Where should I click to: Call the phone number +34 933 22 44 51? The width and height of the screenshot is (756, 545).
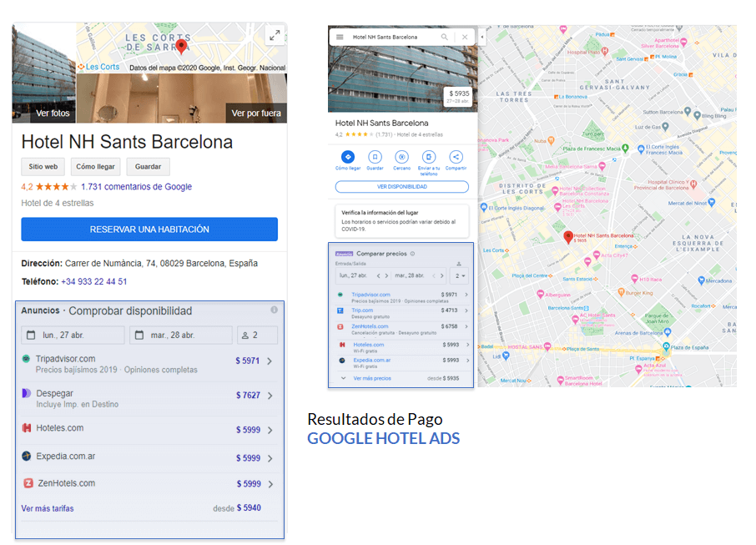pyautogui.click(x=94, y=281)
